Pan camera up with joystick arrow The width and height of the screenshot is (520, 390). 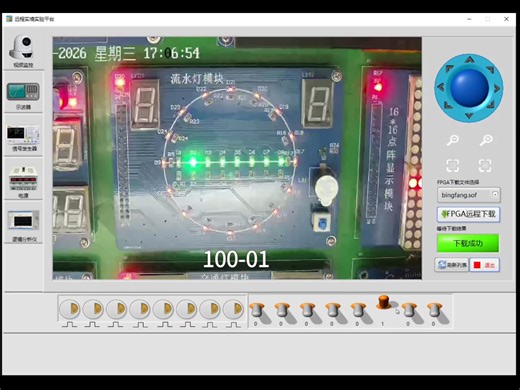[x=470, y=60]
